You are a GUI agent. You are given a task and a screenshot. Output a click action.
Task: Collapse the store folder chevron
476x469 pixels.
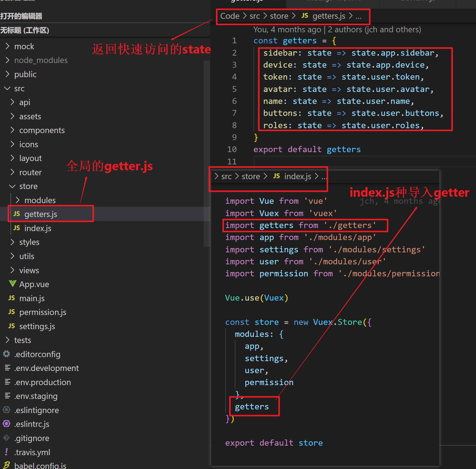point(12,186)
